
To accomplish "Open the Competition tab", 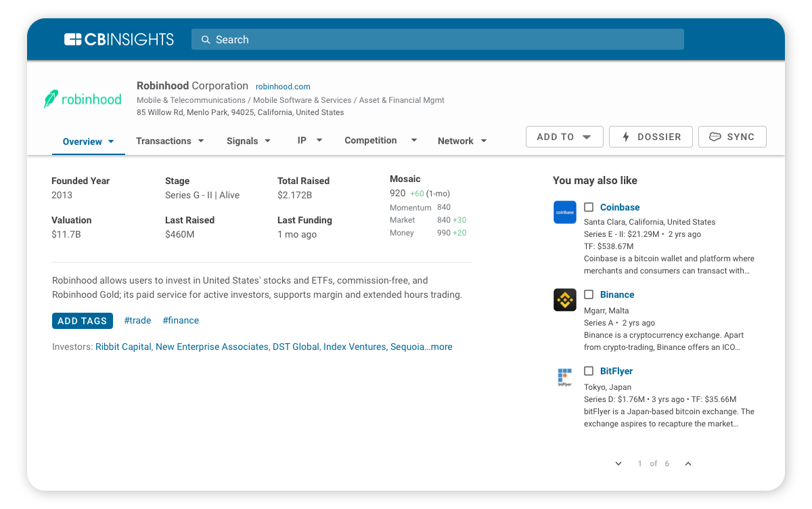I will 371,140.
